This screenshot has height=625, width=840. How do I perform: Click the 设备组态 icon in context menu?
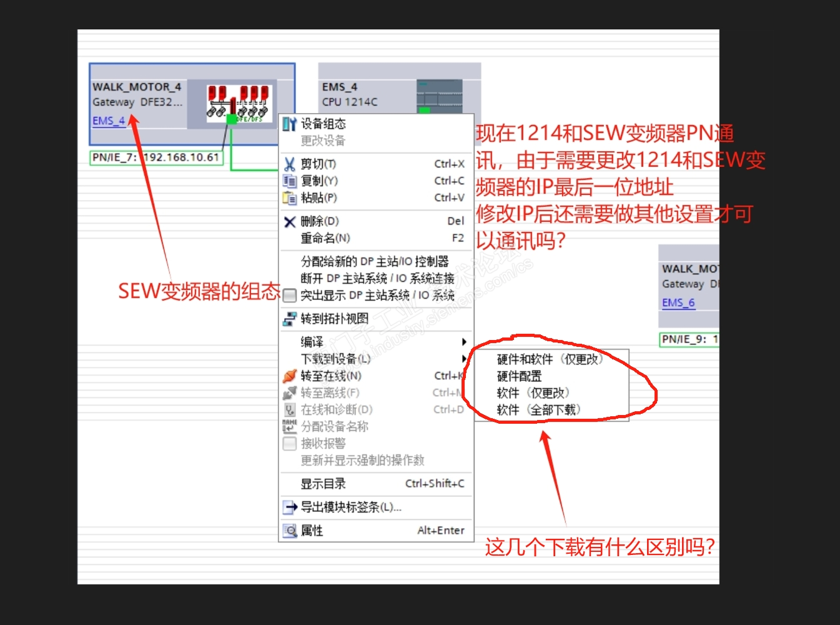pyautogui.click(x=289, y=124)
